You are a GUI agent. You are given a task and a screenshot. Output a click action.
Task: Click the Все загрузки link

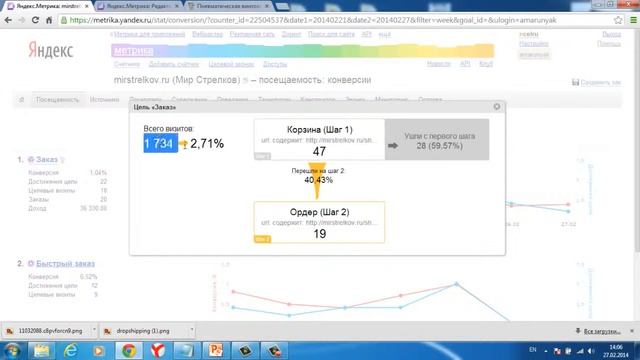tap(602, 331)
